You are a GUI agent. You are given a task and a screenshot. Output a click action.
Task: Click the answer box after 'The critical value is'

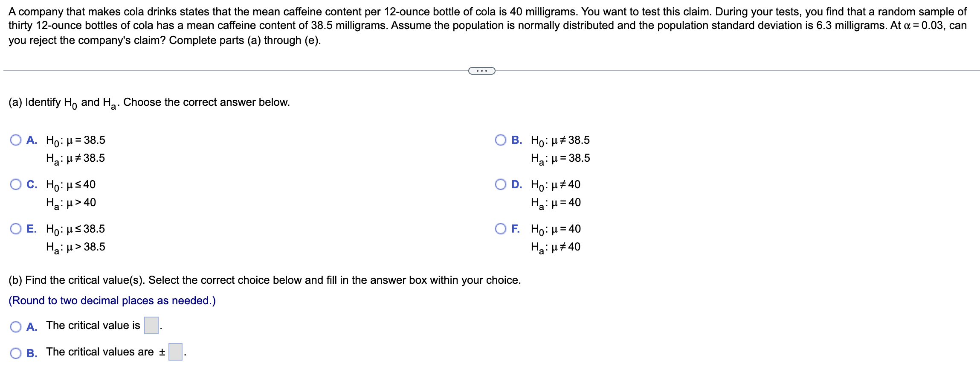click(x=151, y=325)
